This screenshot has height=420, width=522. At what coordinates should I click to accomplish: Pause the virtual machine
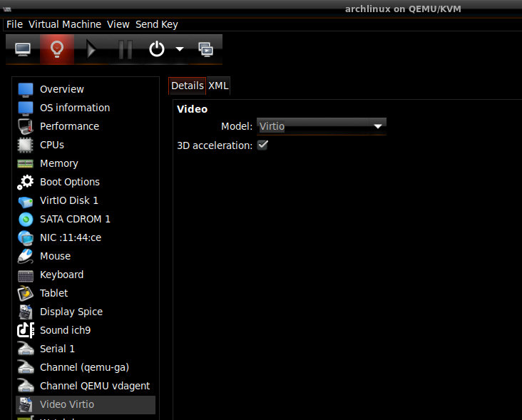coord(126,49)
